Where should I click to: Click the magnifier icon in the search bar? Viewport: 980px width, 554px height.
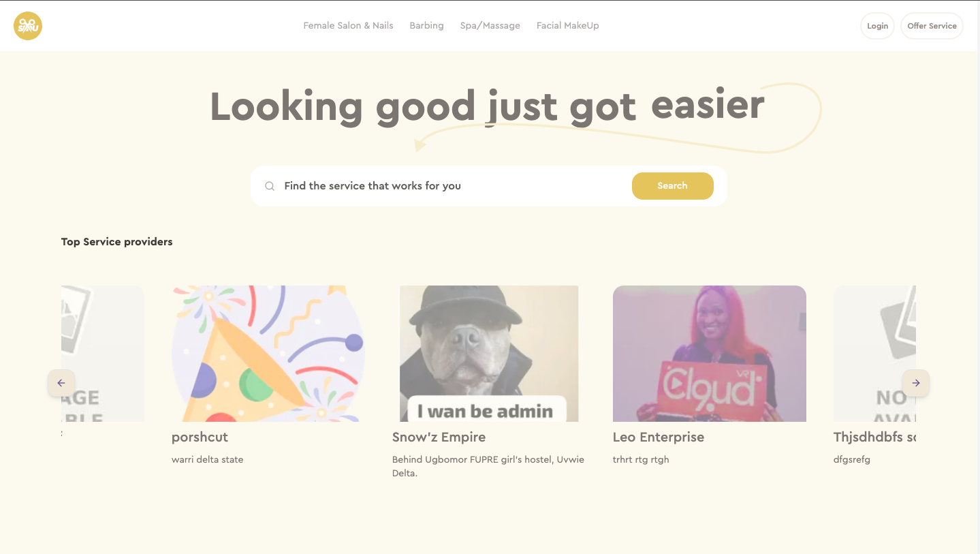pos(270,186)
